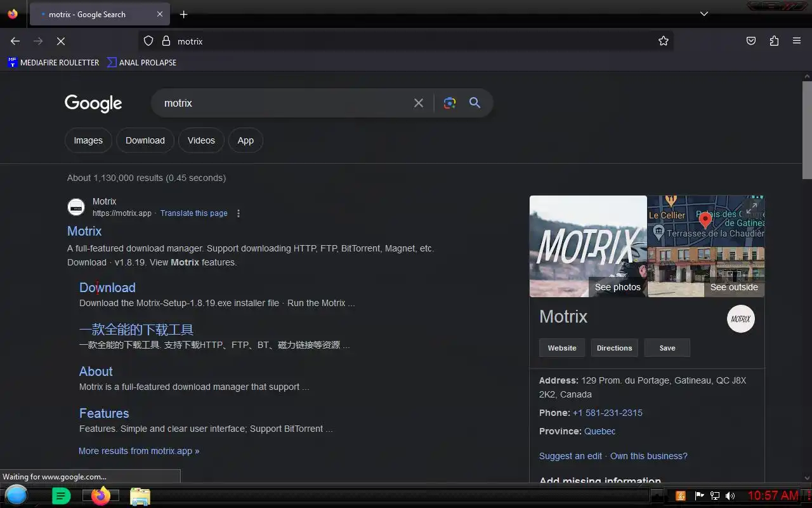Filter results by Images

coord(88,140)
